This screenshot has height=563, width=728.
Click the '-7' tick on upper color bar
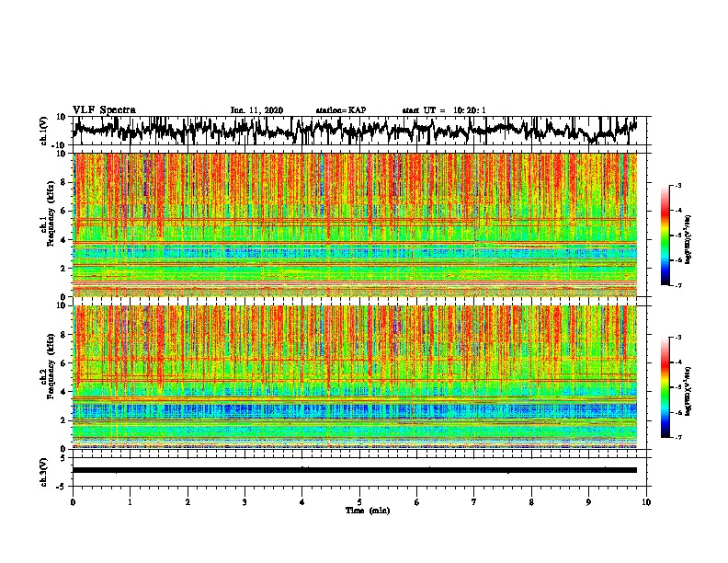[x=677, y=285]
